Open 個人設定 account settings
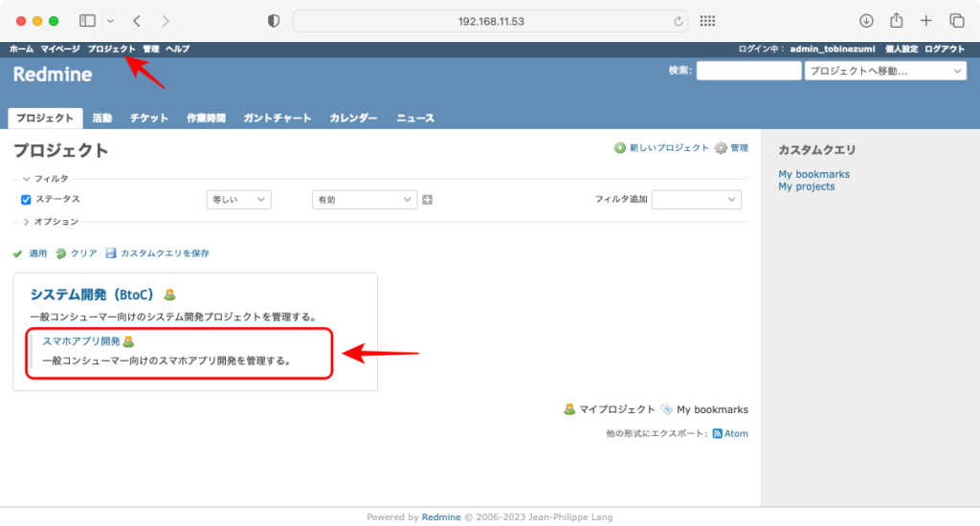 coord(902,49)
